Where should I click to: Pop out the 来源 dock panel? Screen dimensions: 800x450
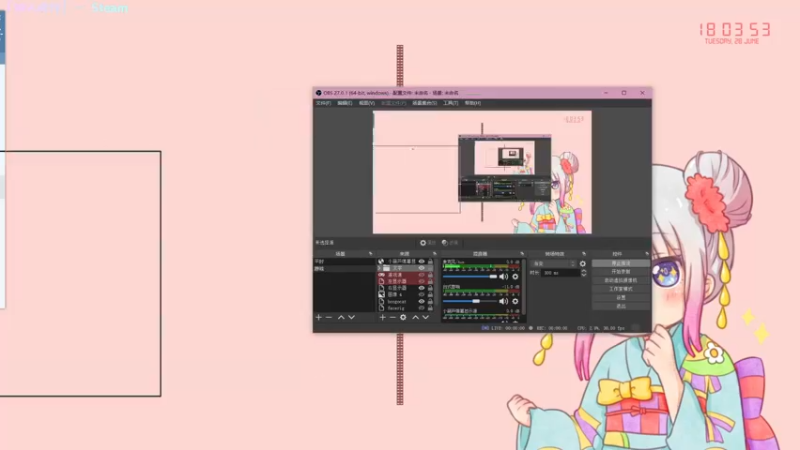(x=435, y=254)
